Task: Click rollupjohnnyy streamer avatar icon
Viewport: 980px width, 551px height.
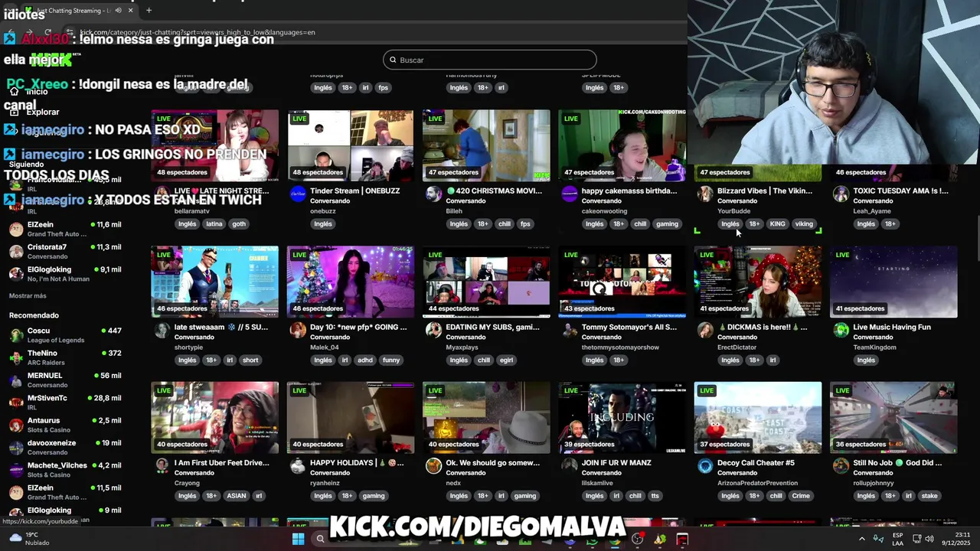Action: (841, 465)
